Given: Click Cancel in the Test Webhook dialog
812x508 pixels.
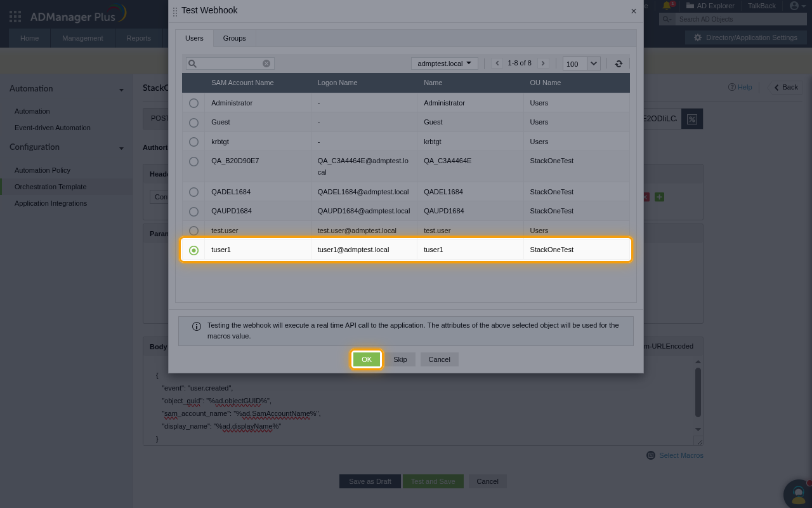Looking at the screenshot, I should pyautogui.click(x=439, y=359).
